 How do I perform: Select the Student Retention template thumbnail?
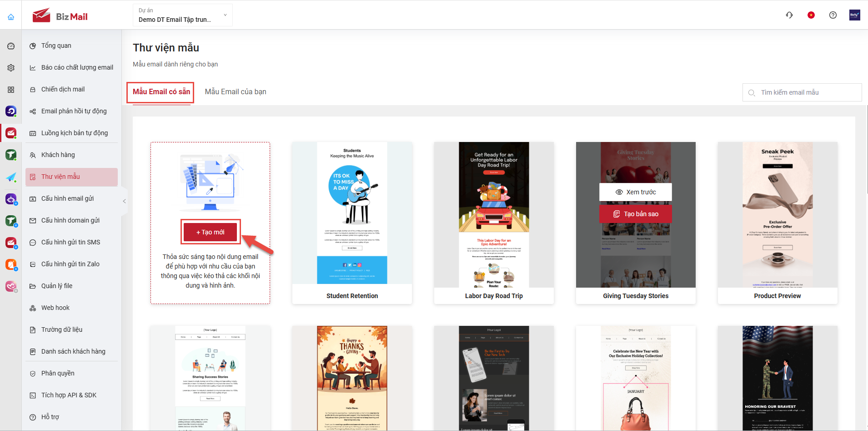(x=352, y=213)
